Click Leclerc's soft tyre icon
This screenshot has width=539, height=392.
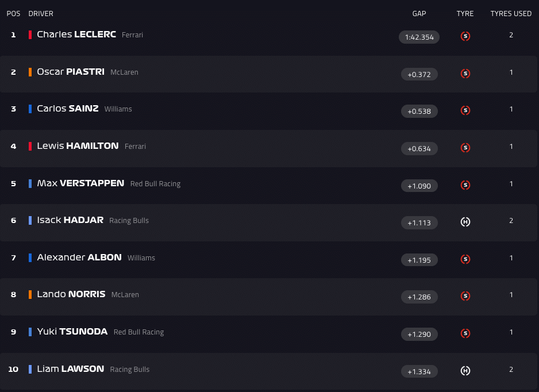465,36
